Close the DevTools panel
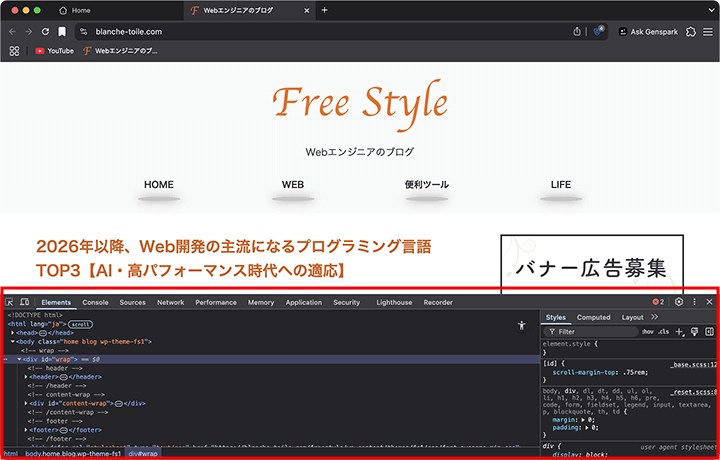Screen dimensions: 720x460 709,302
